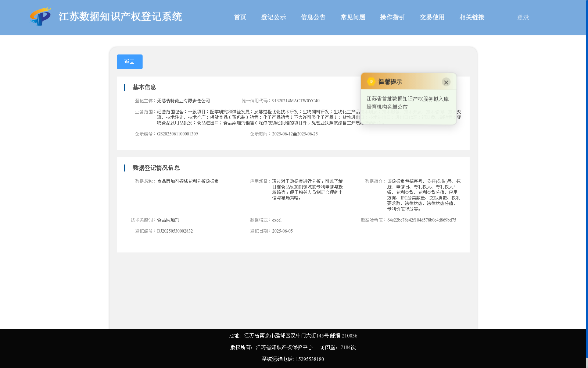
Task: Click the 登录 link
Action: (x=523, y=17)
